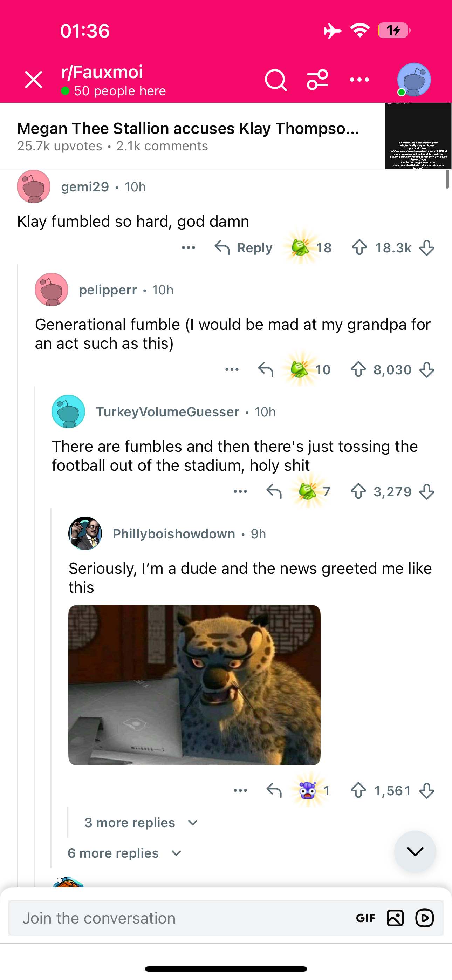Screen dimensions: 452x980
Task: Open Phillyboishowdown's user profile link
Action: click(173, 534)
